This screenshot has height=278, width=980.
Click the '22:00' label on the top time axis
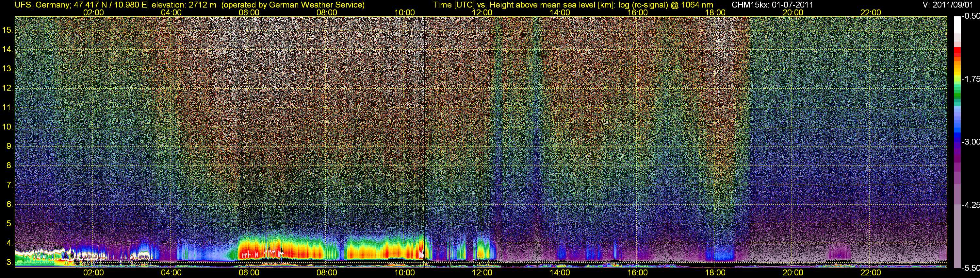click(871, 12)
